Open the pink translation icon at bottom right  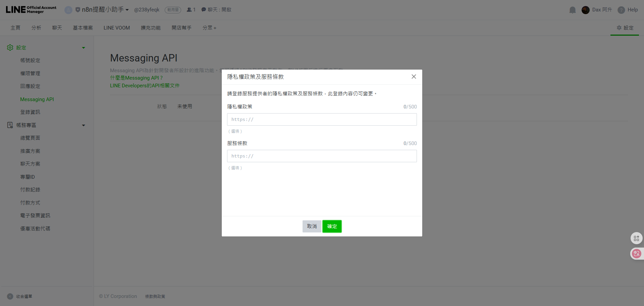tap(637, 254)
